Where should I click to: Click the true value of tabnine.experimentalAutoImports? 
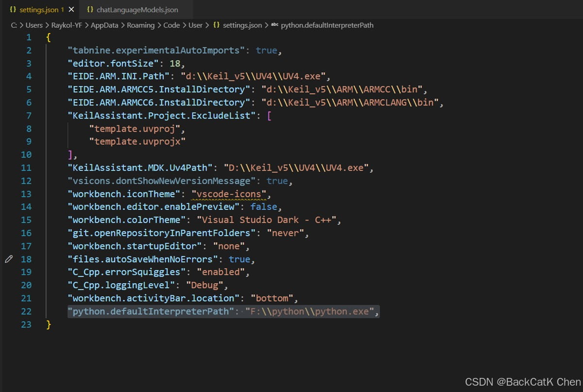click(x=266, y=51)
